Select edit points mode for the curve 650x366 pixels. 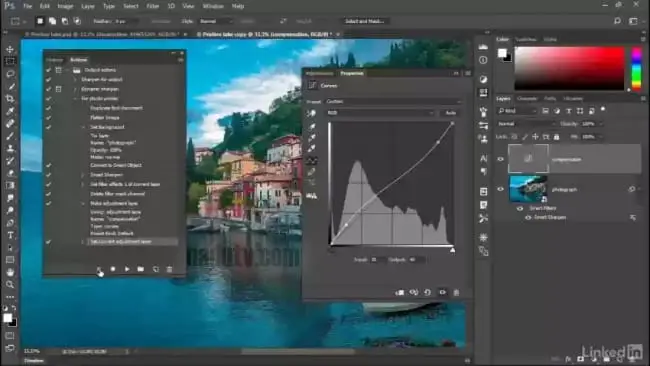[311, 160]
